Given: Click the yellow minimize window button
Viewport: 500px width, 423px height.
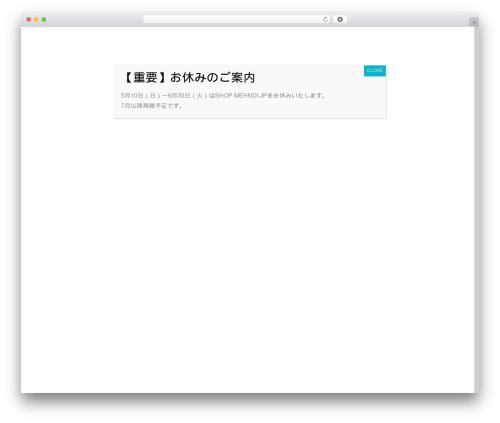Looking at the screenshot, I should [x=36, y=20].
